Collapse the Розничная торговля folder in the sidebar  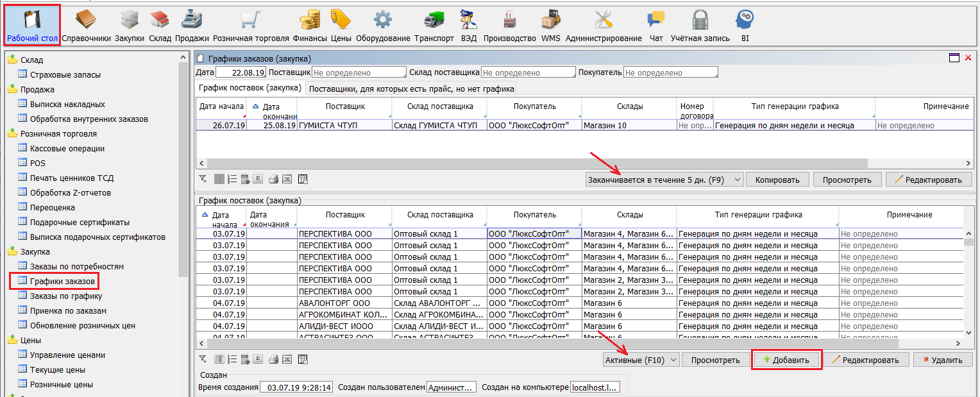pyautogui.click(x=13, y=133)
